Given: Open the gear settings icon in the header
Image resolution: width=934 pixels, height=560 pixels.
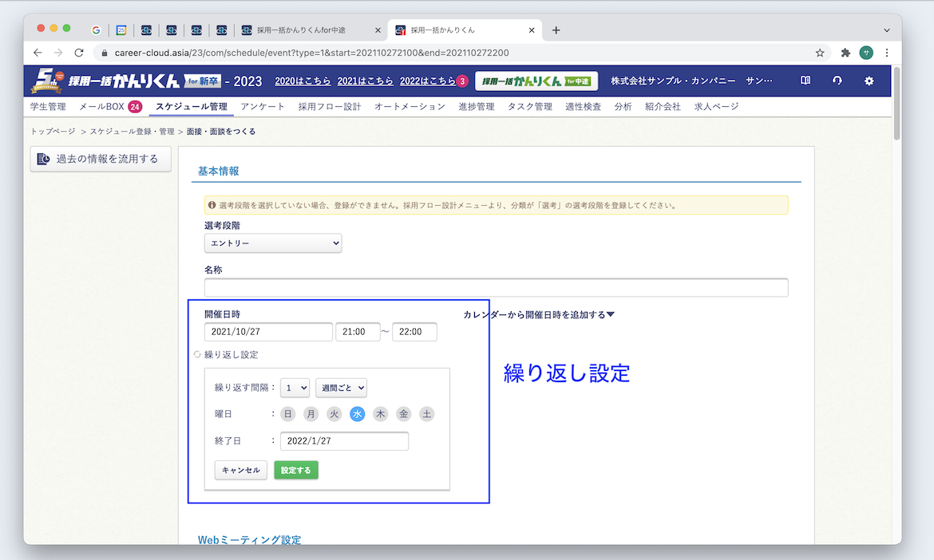Looking at the screenshot, I should click(869, 81).
